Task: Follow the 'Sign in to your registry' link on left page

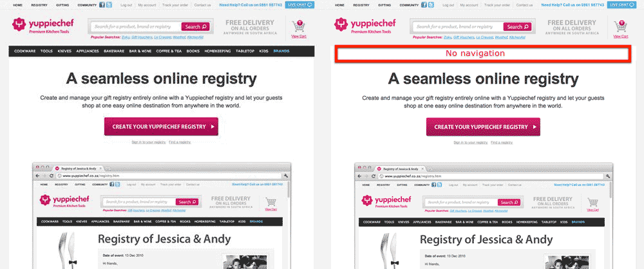Action: (149, 142)
